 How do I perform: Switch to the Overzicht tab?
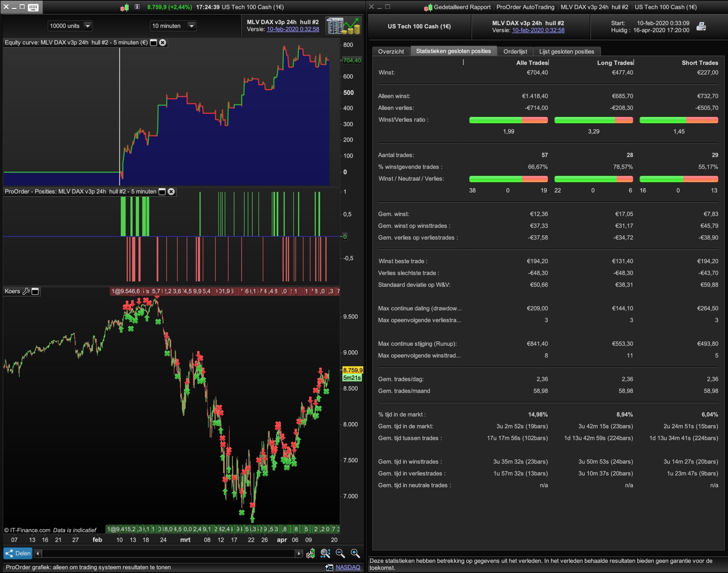(x=391, y=52)
